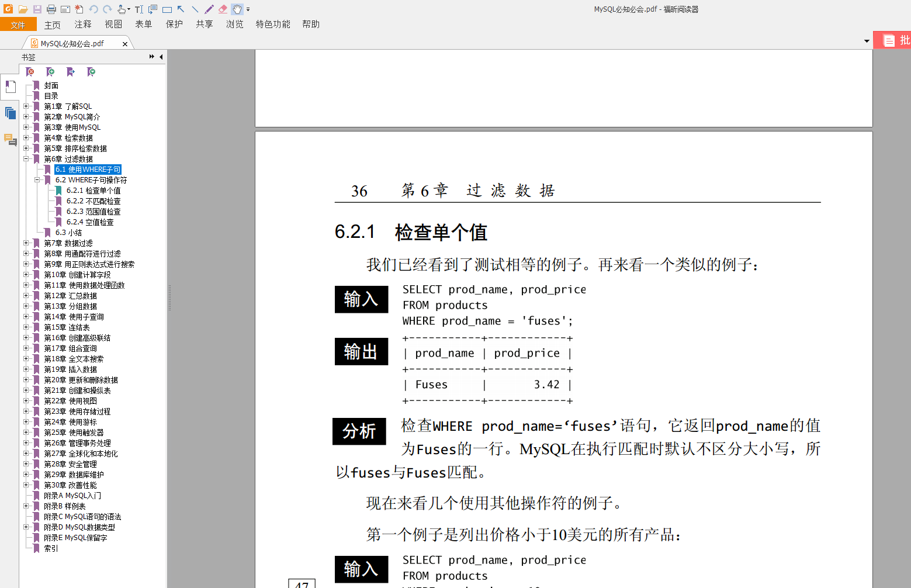Click the double-arrow expand button in bookmark panel
This screenshot has height=588, width=911.
pyautogui.click(x=152, y=57)
